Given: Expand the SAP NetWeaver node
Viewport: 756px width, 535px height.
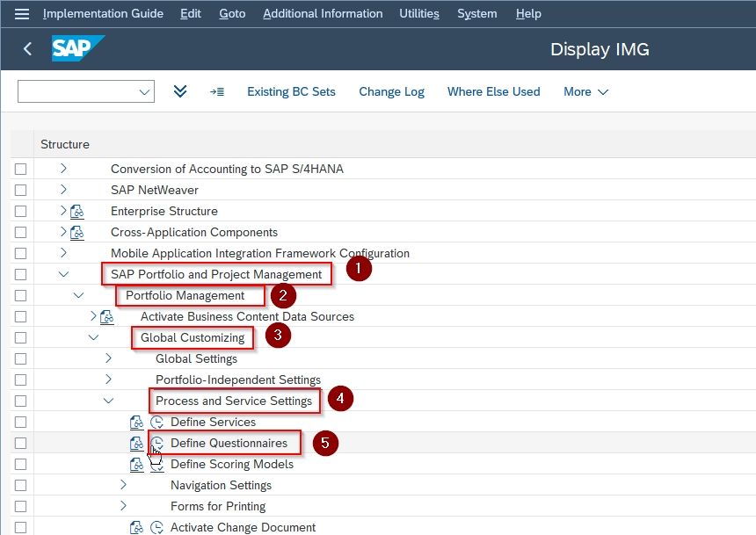Looking at the screenshot, I should (63, 190).
